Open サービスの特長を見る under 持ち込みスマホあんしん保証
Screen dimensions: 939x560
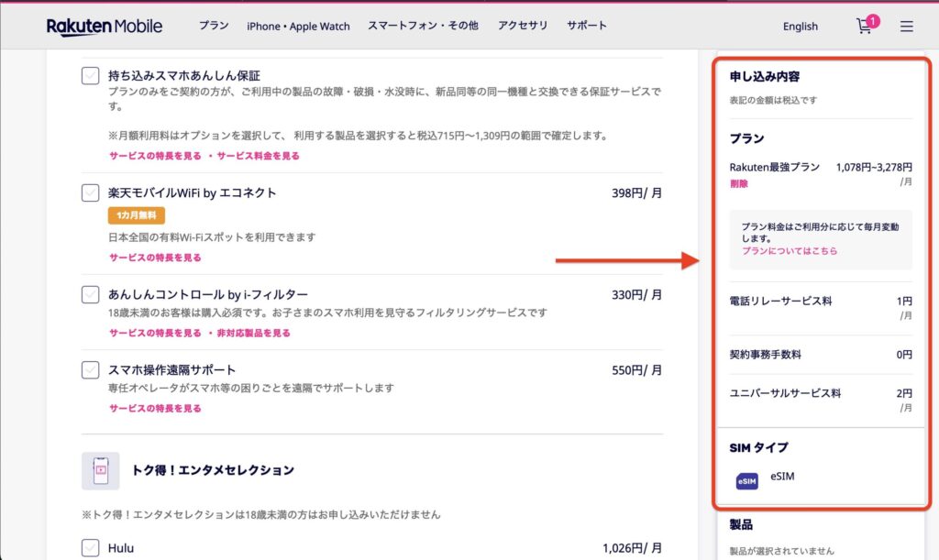(x=155, y=156)
